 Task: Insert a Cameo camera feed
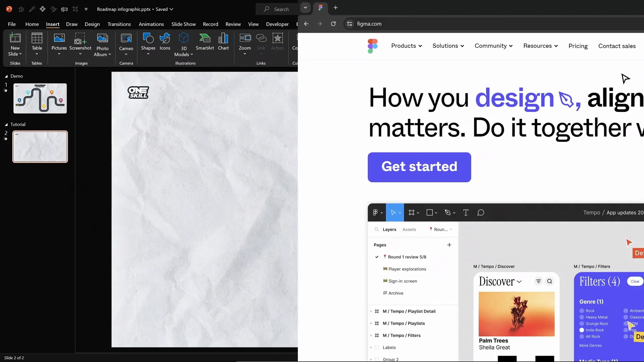tap(126, 45)
